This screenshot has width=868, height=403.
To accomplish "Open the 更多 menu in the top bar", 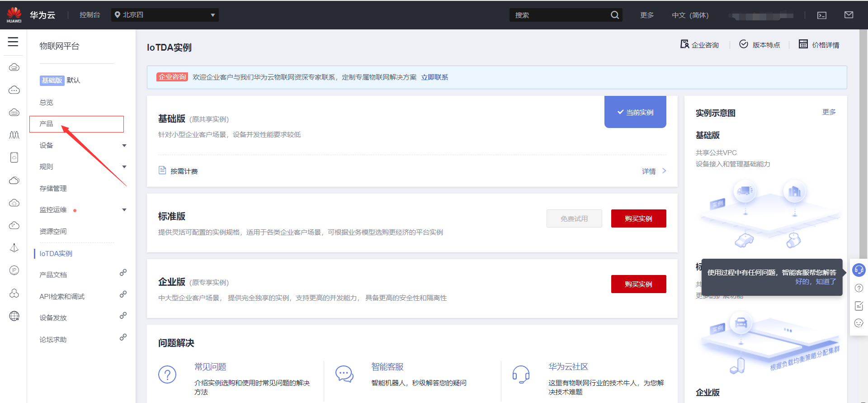I will coord(647,15).
